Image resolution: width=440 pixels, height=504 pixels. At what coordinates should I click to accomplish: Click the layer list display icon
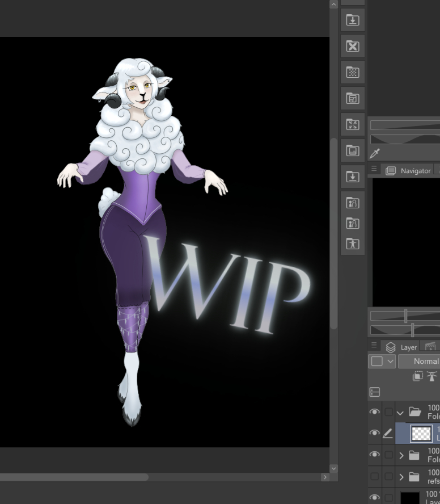coord(374,392)
